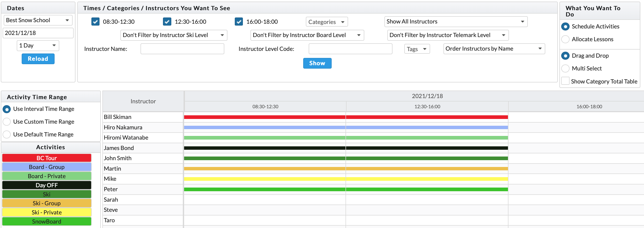Toggle the 12:30-16:00 time slot checkbox
Viewport: 644px width, 228px height.
[167, 22]
